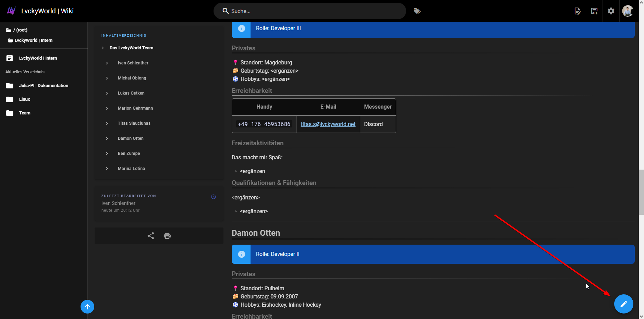Click the scroll-to-top arrow button
The height and width of the screenshot is (319, 644).
coord(87,307)
